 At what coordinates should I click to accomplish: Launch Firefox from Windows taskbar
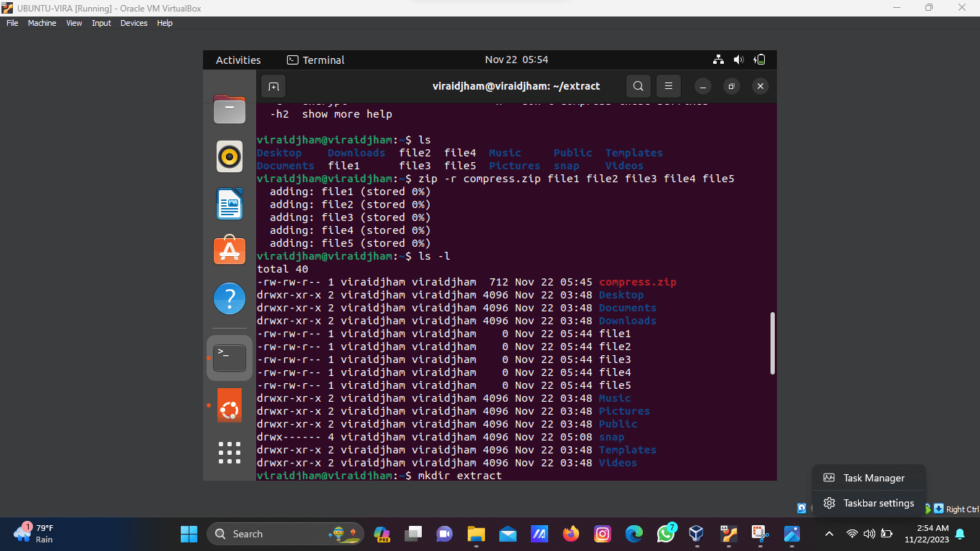point(571,534)
